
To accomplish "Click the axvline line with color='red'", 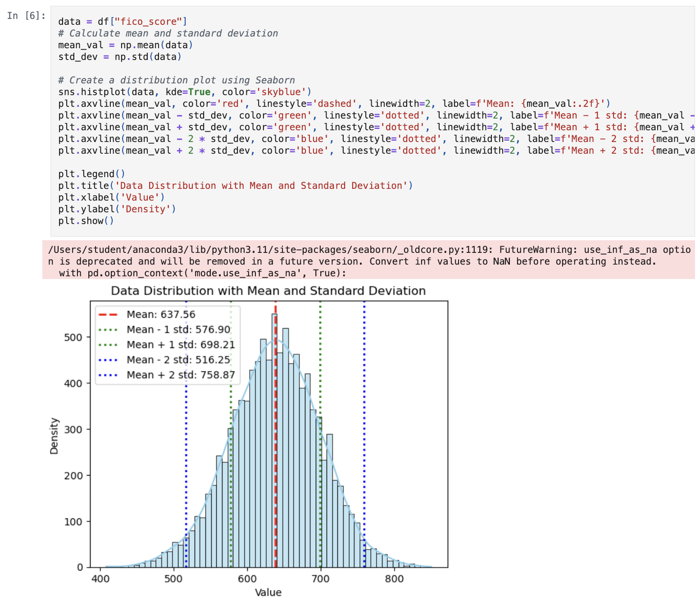I will tap(334, 104).
